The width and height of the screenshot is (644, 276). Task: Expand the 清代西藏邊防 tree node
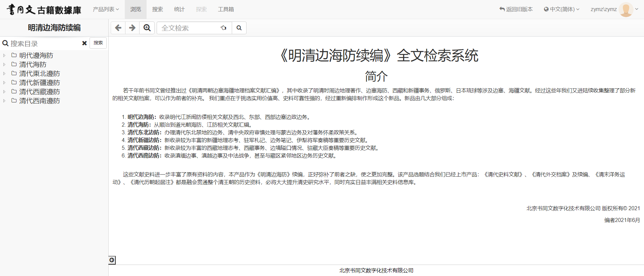click(x=4, y=92)
